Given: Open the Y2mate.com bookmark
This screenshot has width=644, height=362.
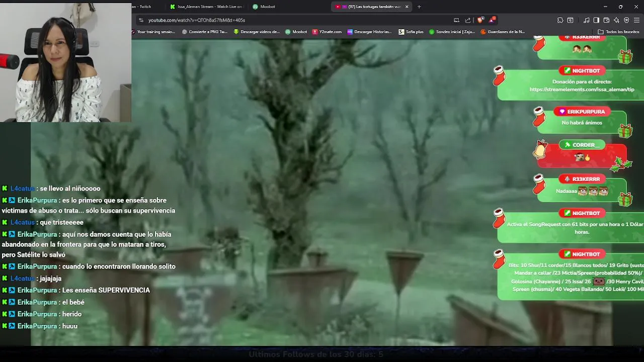Looking at the screenshot, I should click(x=327, y=32).
